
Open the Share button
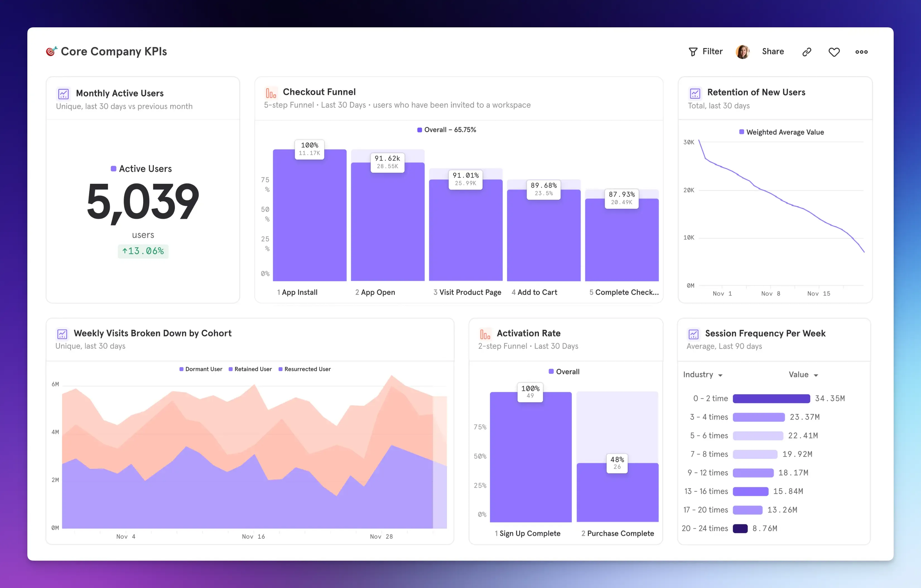click(773, 52)
